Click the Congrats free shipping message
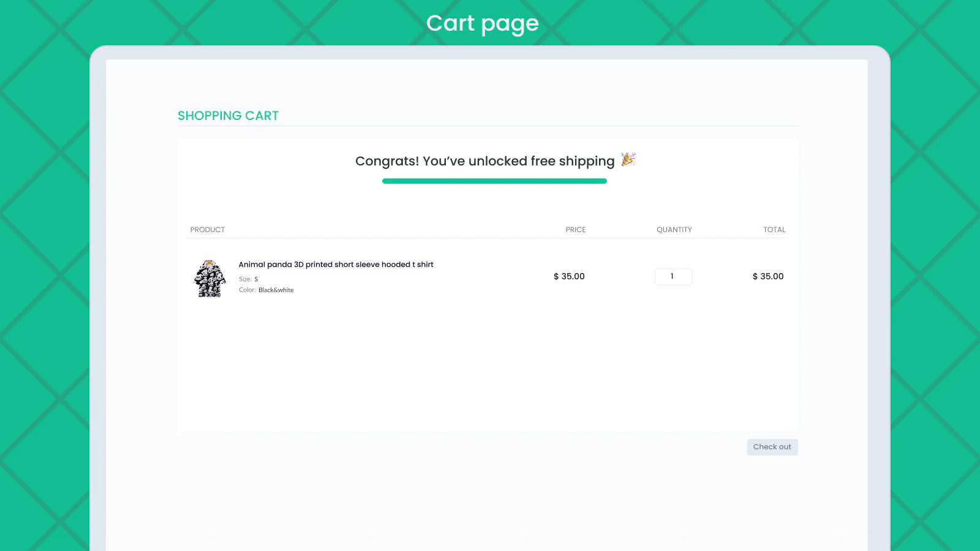Image resolution: width=980 pixels, height=551 pixels. 484,161
